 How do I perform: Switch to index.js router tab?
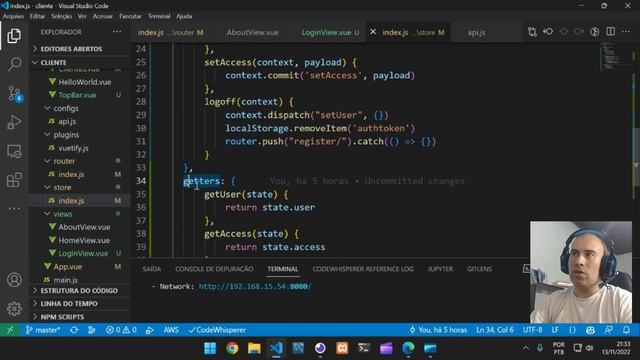pos(170,32)
